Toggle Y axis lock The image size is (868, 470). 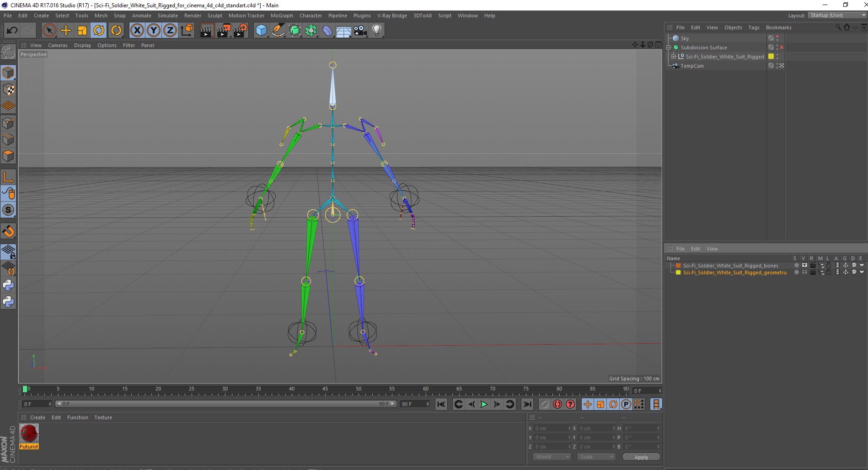(154, 31)
